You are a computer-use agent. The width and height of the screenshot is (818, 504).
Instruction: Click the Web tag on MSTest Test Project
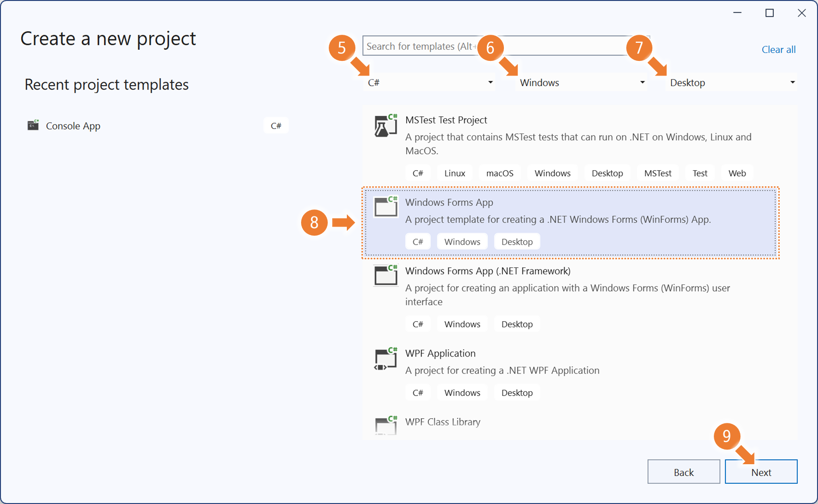click(x=737, y=173)
